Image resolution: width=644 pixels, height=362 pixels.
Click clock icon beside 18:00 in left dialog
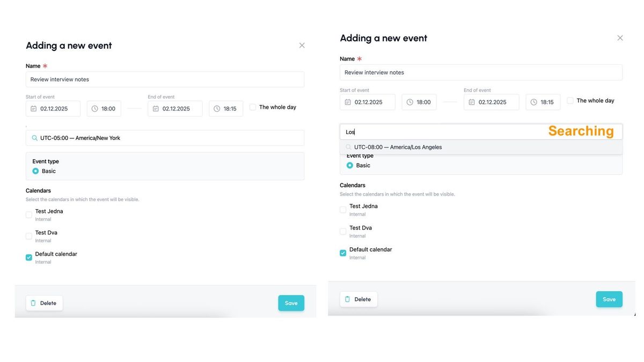click(95, 109)
